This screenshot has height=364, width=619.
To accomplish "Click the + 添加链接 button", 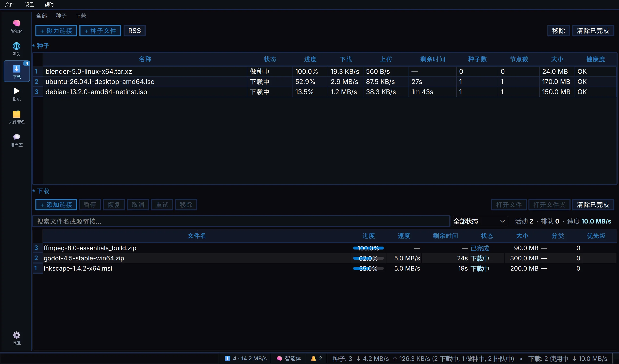I will pos(56,205).
